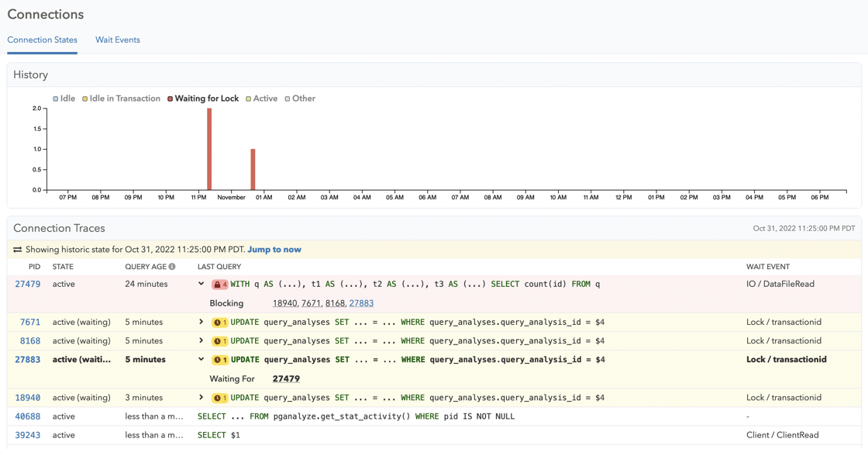The height and width of the screenshot is (449, 868).
Task: Click the yellow wait badge on PID 18940 row
Action: coord(220,398)
